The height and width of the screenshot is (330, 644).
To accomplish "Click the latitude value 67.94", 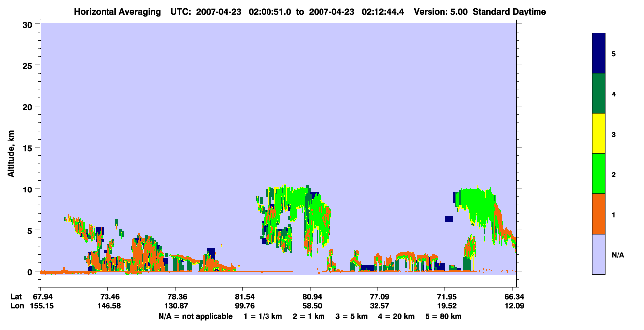I will [42, 297].
